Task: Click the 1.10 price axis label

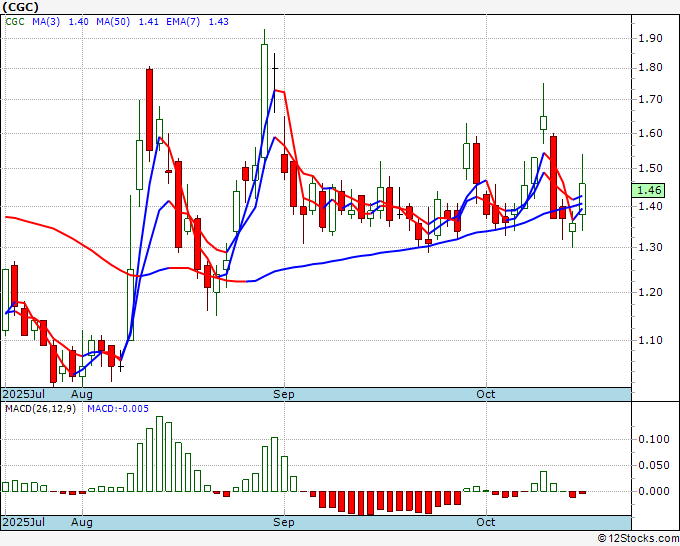Action: (651, 340)
